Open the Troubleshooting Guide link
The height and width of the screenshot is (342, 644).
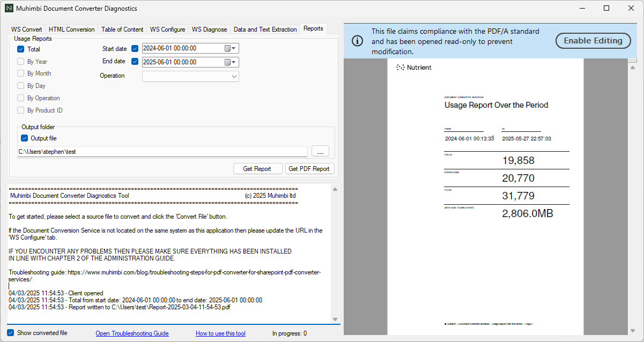point(132,333)
